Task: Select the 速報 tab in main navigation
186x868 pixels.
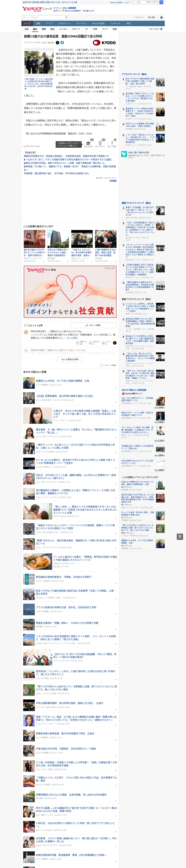Action: coord(38,24)
